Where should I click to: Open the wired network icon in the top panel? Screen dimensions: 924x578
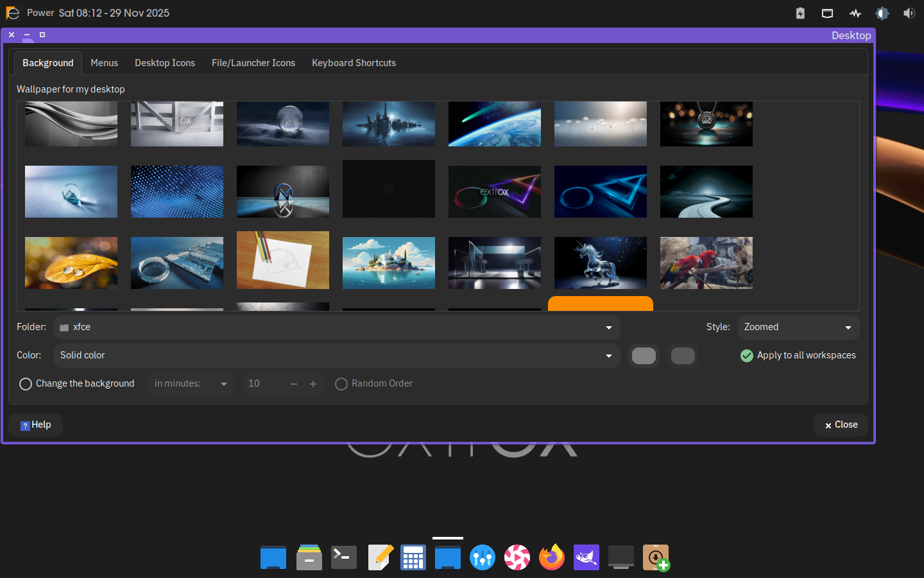click(827, 13)
